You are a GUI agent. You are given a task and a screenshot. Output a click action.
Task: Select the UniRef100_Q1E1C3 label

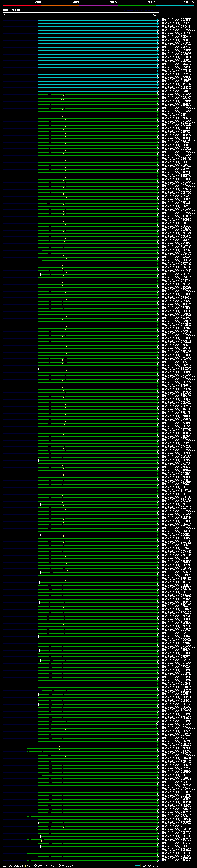coord(176,744)
